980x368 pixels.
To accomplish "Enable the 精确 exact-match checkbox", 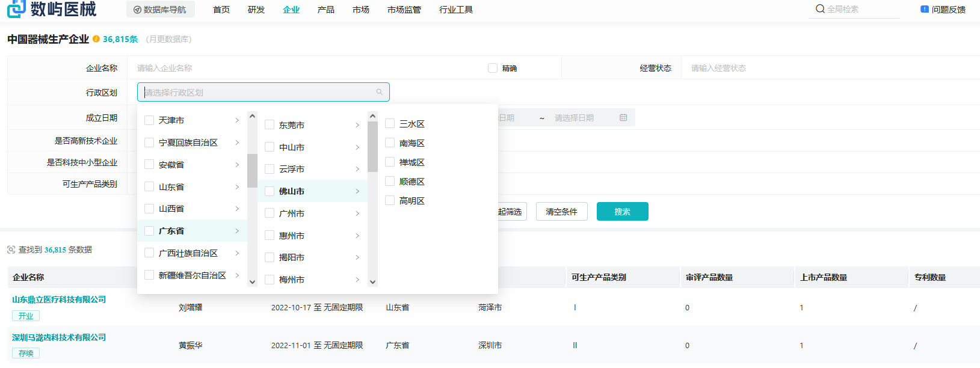I will (x=493, y=68).
